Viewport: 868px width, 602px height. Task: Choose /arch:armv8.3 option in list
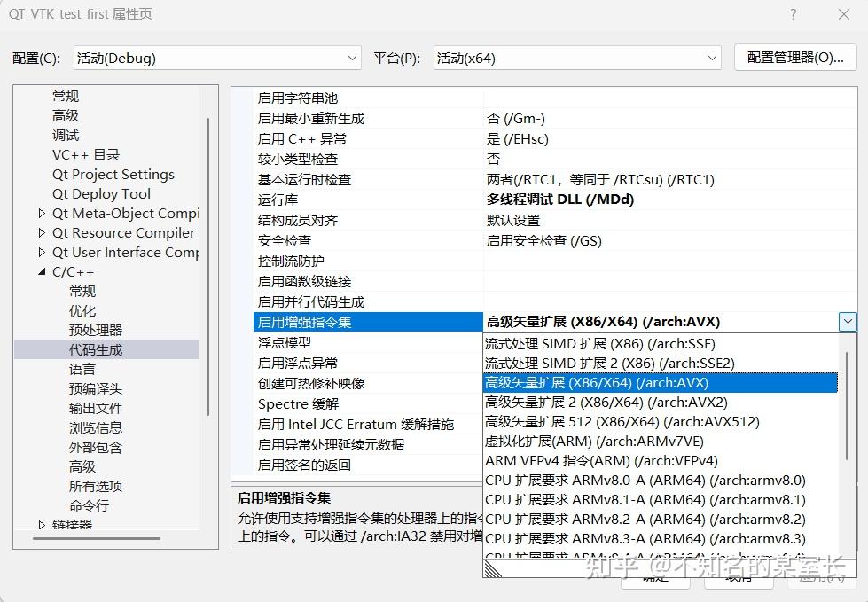pyautogui.click(x=661, y=539)
